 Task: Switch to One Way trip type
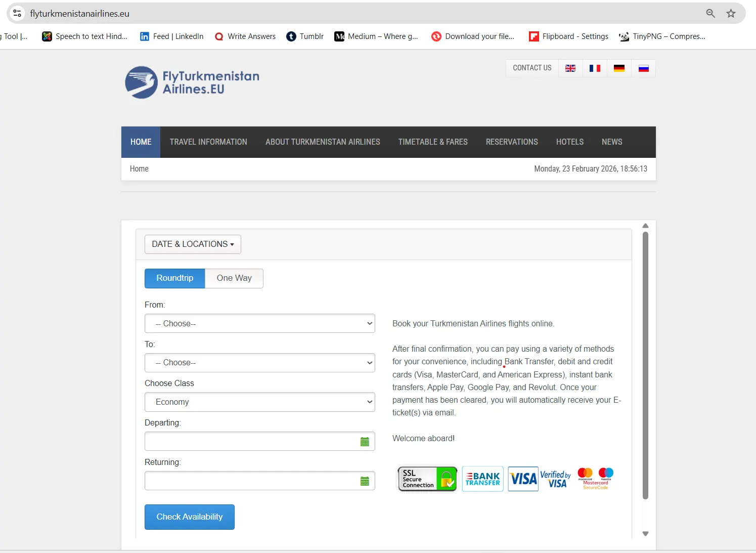[x=234, y=278]
